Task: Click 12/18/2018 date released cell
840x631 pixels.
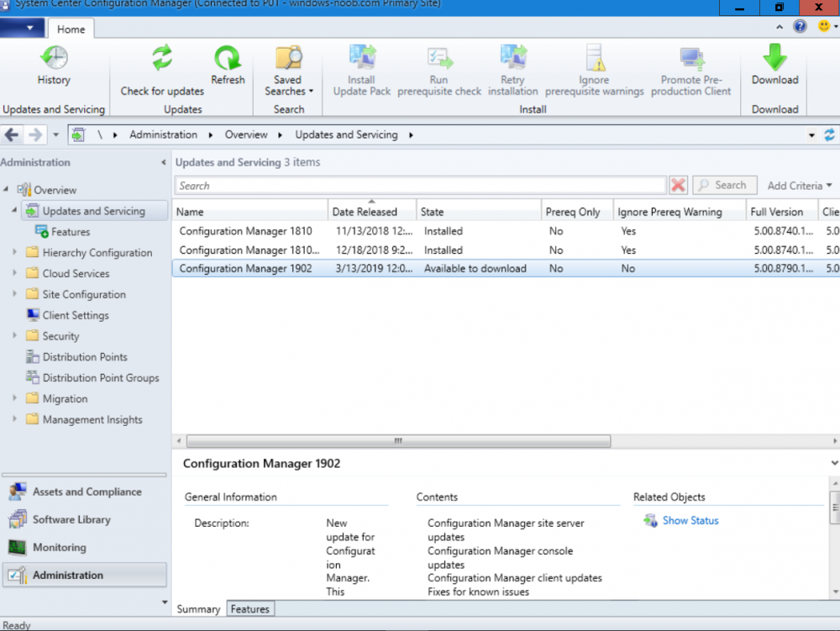Action: 374,250
